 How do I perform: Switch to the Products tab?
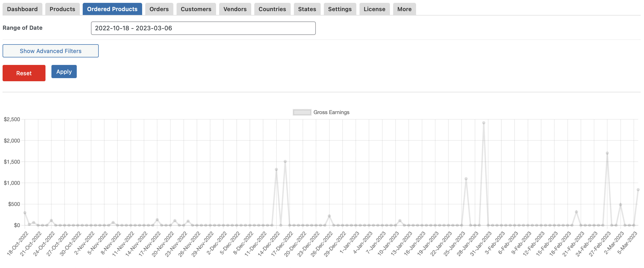coord(62,9)
